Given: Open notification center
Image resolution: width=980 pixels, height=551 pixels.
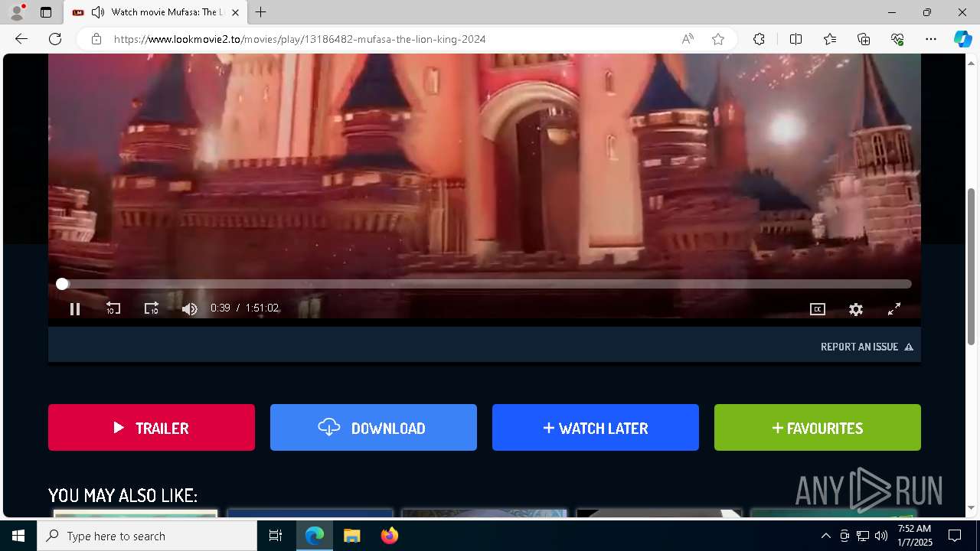Looking at the screenshot, I should pos(955,536).
